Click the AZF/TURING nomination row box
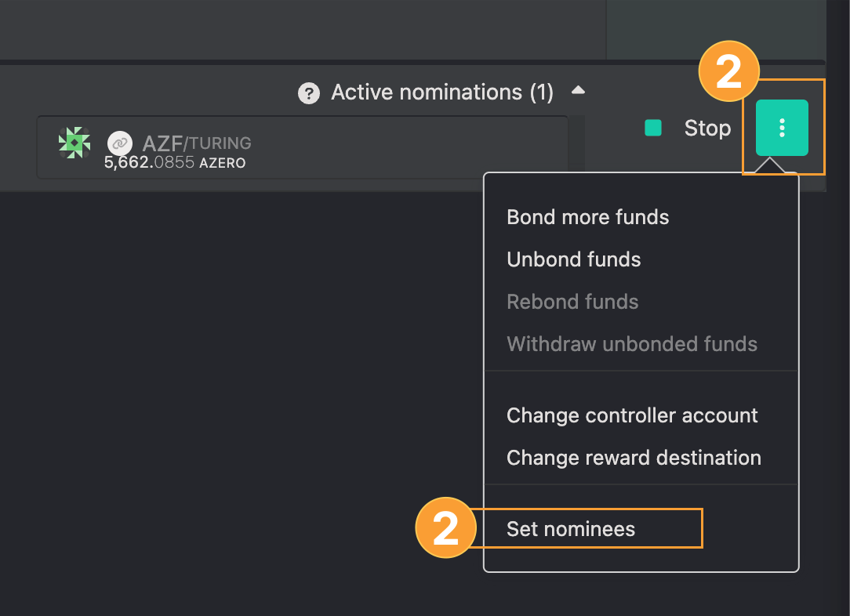This screenshot has height=616, width=850. [x=302, y=147]
